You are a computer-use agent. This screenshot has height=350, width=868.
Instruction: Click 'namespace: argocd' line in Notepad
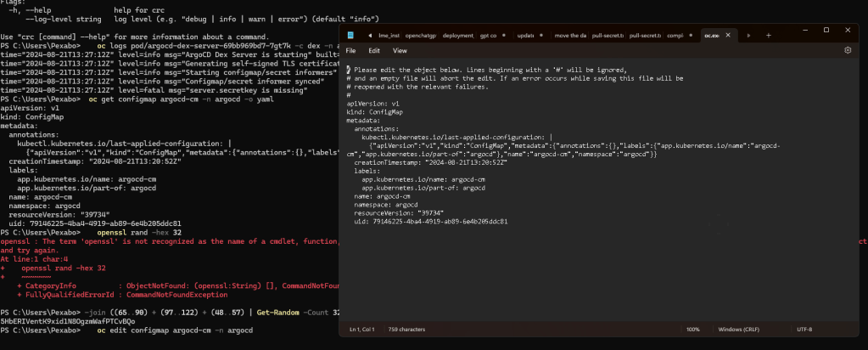[x=386, y=205]
